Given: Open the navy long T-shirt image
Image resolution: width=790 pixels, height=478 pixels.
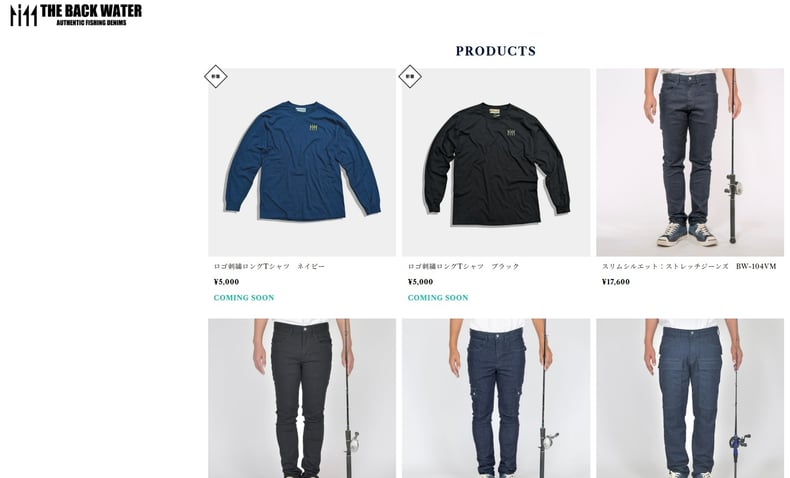Looking at the screenshot, I should (302, 162).
